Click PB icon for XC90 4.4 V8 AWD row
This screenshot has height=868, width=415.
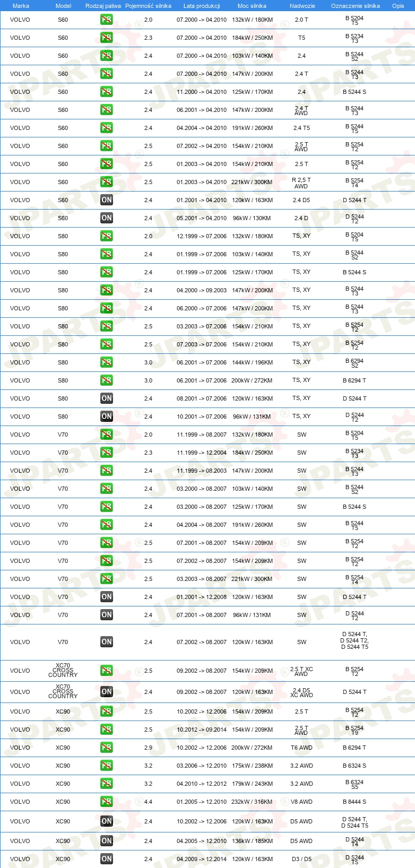click(106, 802)
